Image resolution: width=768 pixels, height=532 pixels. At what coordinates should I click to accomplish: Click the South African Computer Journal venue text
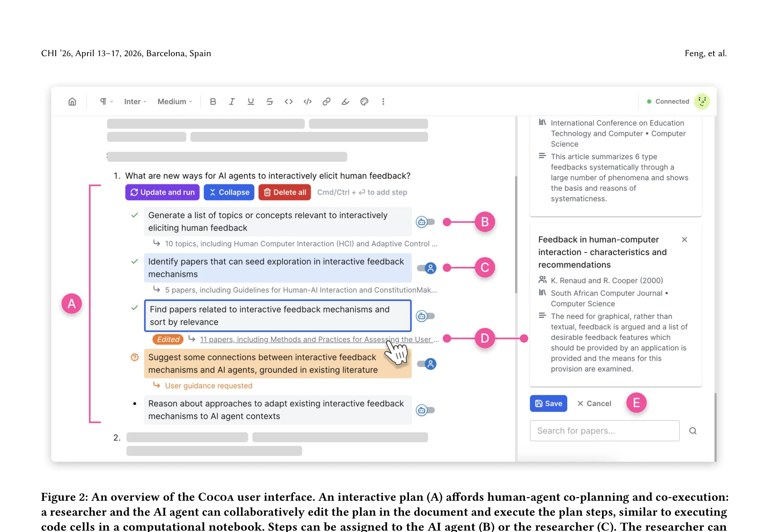[x=609, y=298]
